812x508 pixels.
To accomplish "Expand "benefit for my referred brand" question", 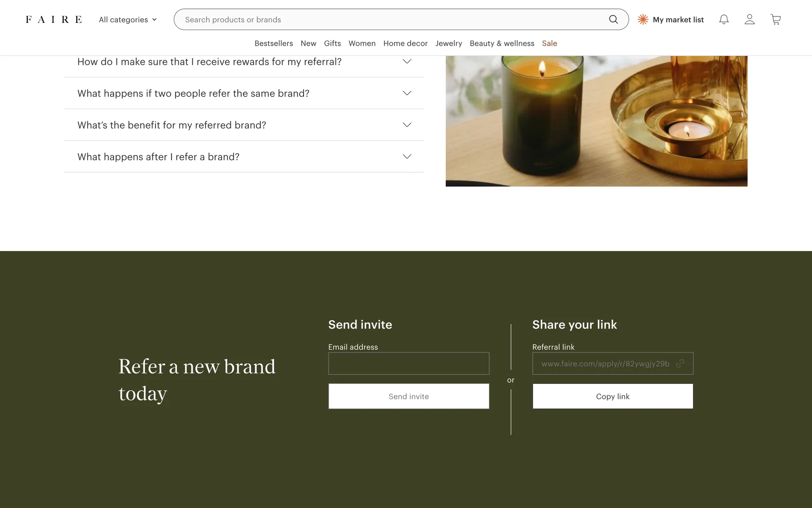I will coord(244,125).
